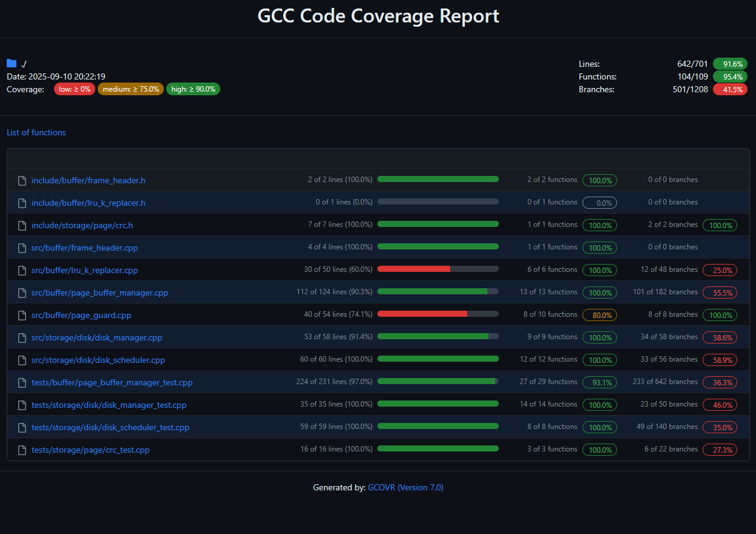The width and height of the screenshot is (756, 534).
Task: Open the List of functions link
Action: (36, 132)
